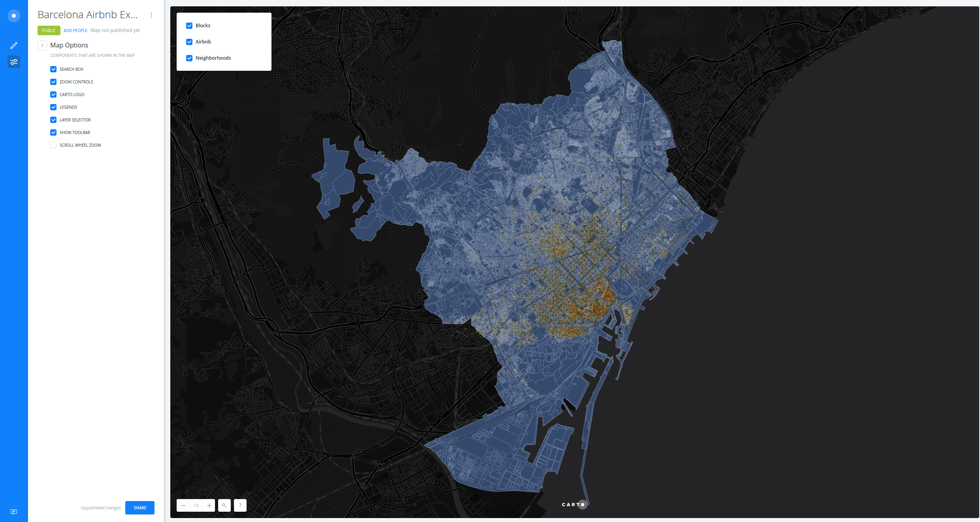Disable the Neighborhoods layer checkbox
980x522 pixels.
coord(189,58)
